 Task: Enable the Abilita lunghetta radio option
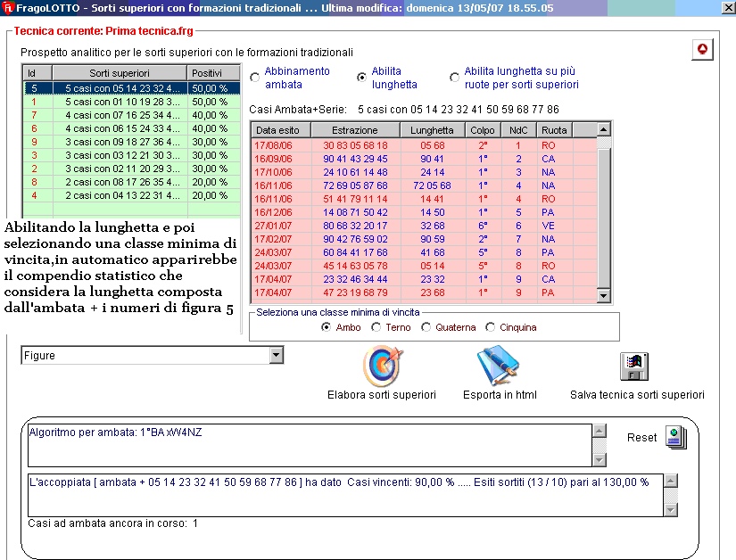361,78
